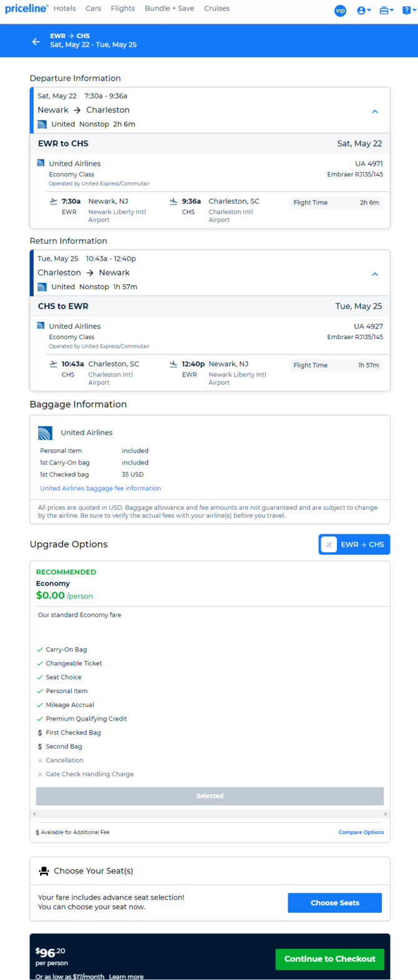Viewport: 418px width, 980px height.
Task: Click the Flight Time 2h 6m badge
Action: coord(336,203)
